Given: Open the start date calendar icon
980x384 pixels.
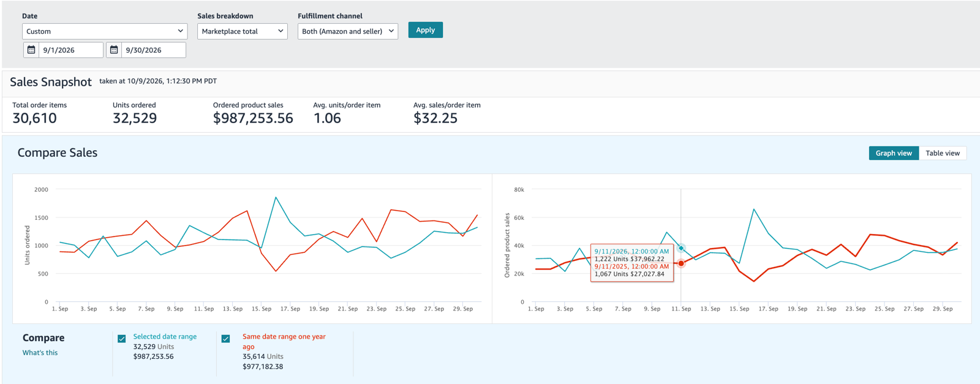Looking at the screenshot, I should click(x=31, y=50).
